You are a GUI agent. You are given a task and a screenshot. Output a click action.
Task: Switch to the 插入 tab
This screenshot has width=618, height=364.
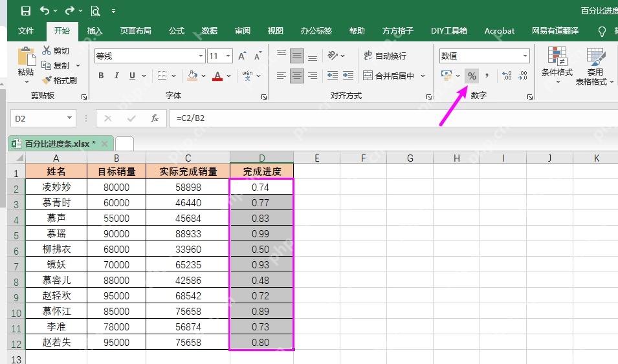tap(94, 31)
